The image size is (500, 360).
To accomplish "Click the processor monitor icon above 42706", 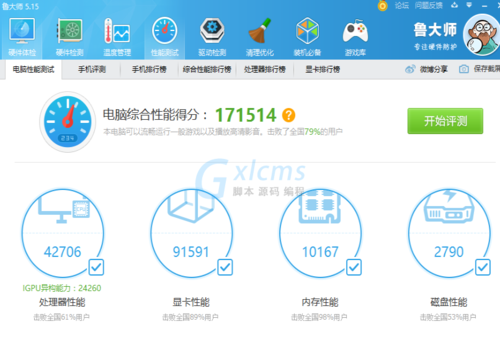I will (x=64, y=209).
